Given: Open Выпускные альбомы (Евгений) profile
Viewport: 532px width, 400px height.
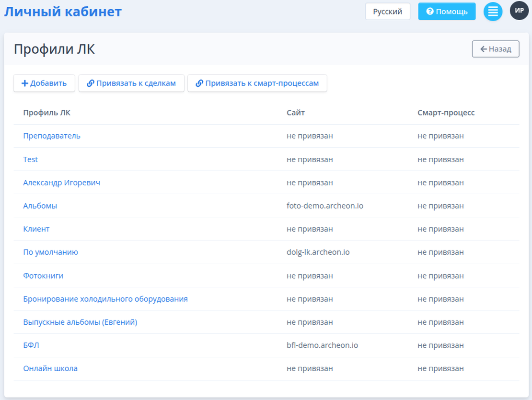Looking at the screenshot, I should 80,322.
